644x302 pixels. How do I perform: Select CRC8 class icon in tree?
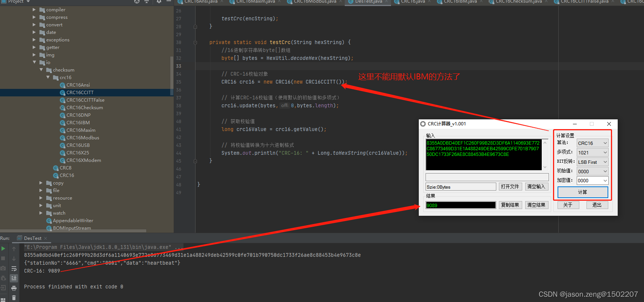(x=56, y=168)
